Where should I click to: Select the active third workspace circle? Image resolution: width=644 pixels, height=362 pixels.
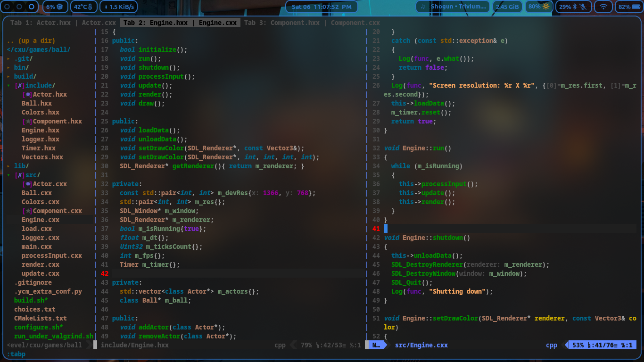pyautogui.click(x=31, y=7)
